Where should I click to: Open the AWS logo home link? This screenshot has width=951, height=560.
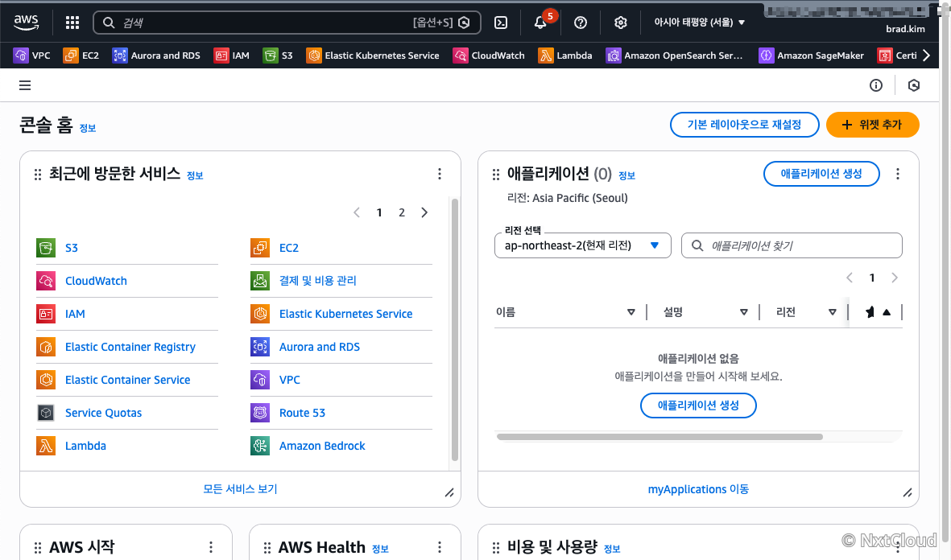coord(26,23)
